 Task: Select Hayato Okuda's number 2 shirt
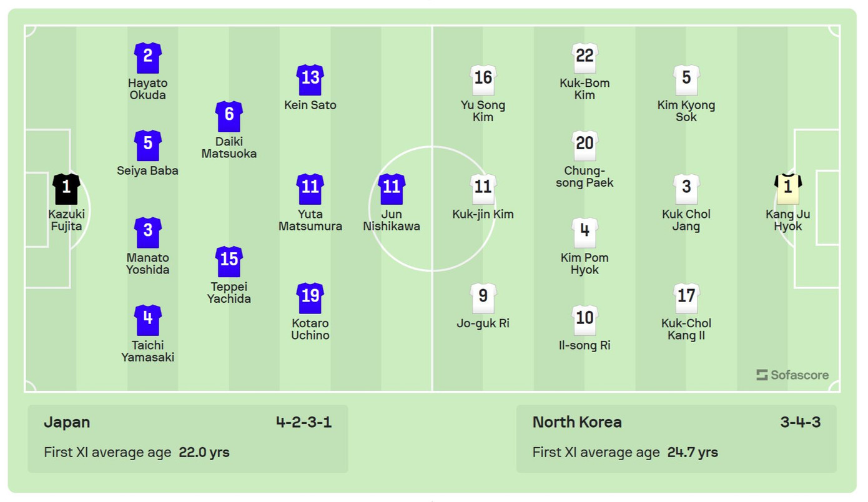(x=148, y=57)
